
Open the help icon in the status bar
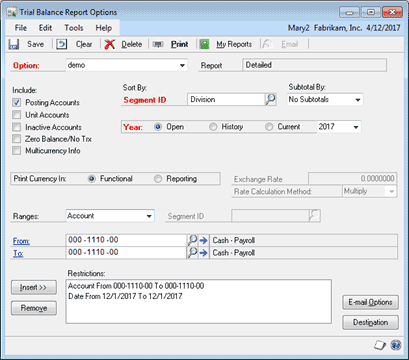coord(396,345)
